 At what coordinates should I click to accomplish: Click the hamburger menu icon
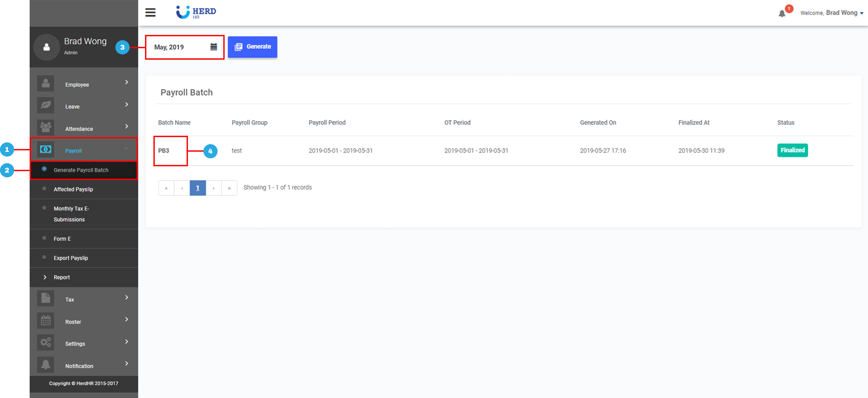click(x=150, y=13)
